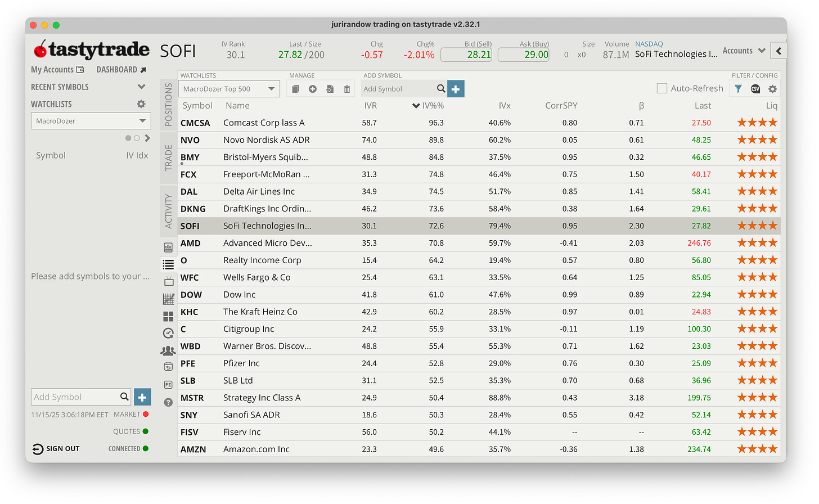Sort by the β column header
The height and width of the screenshot is (504, 819).
[x=641, y=106]
